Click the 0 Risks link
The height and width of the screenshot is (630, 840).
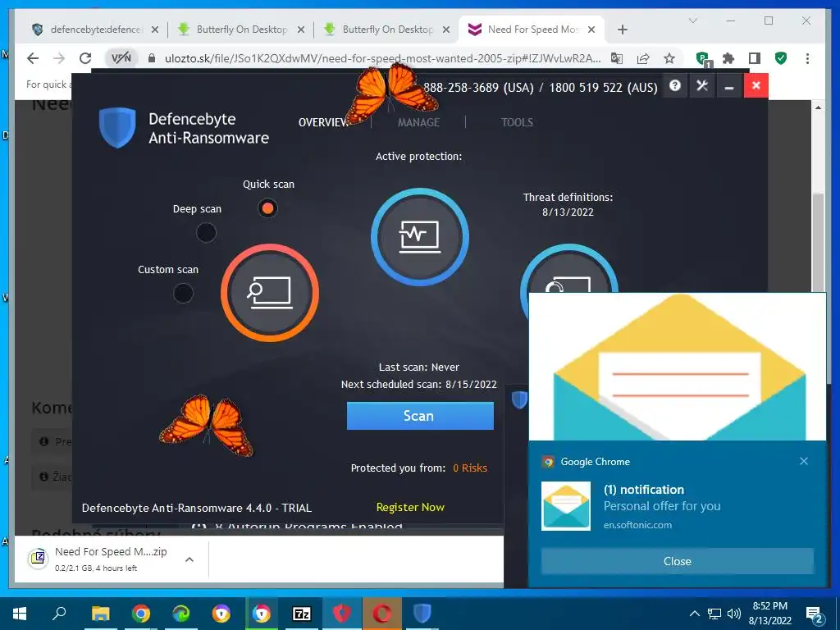(x=470, y=468)
